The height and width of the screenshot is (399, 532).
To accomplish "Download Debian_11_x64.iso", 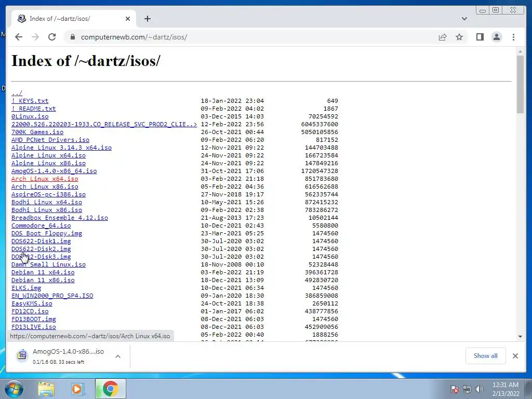I will 43,272.
